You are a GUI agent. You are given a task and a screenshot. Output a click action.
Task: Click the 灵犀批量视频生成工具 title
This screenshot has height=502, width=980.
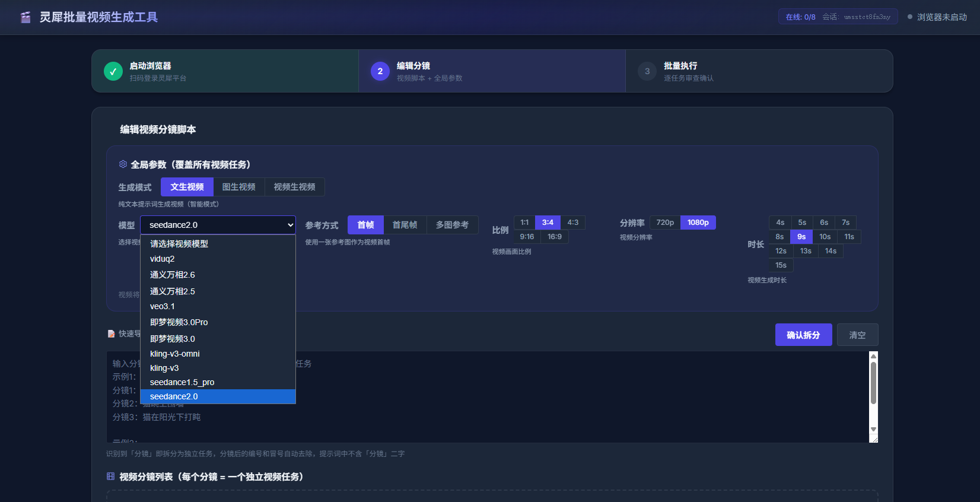98,17
